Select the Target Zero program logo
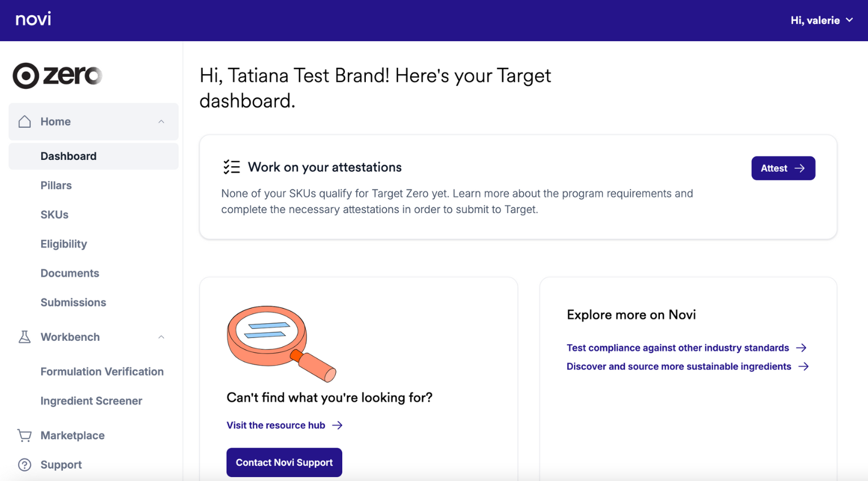Screen dimensions: 868x481 click(57, 76)
